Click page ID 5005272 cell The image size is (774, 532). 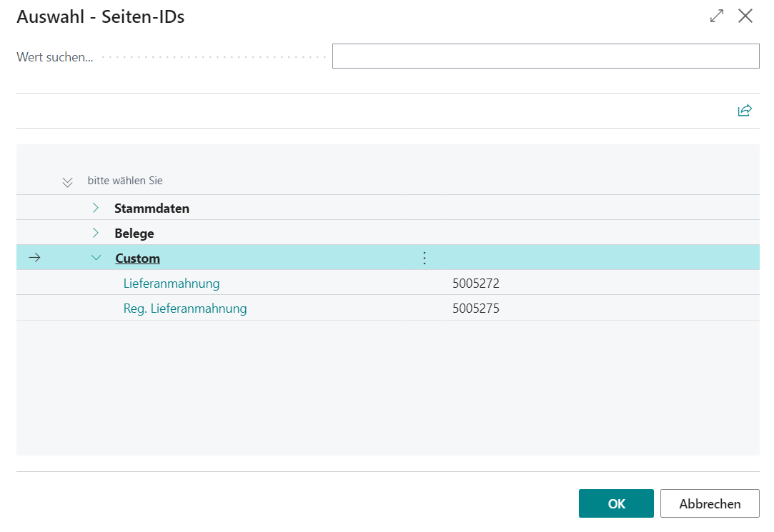coord(476,283)
